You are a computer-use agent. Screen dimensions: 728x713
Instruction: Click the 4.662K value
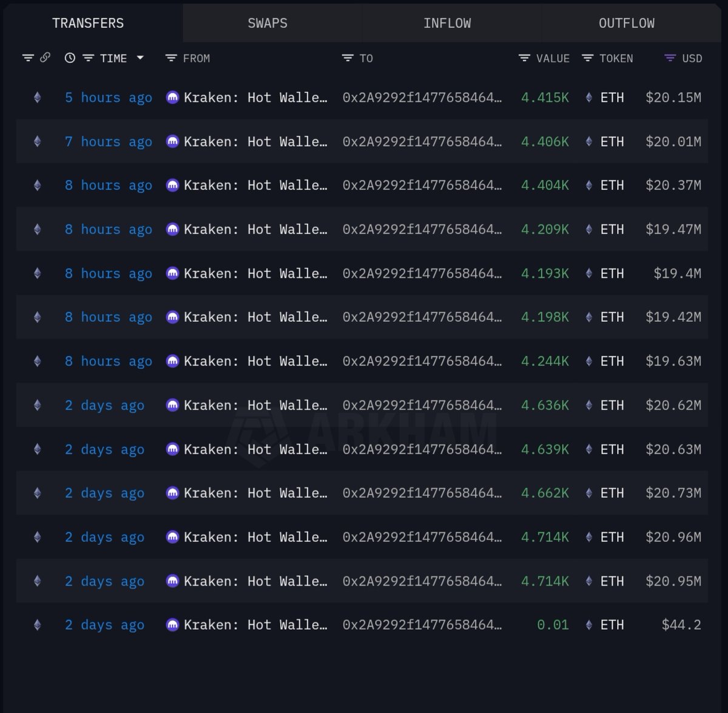point(545,493)
